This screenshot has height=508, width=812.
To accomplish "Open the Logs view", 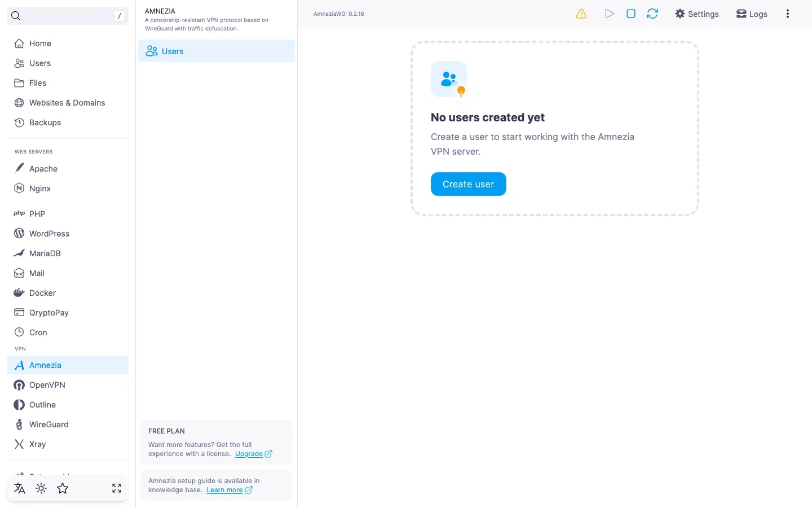I will (752, 14).
